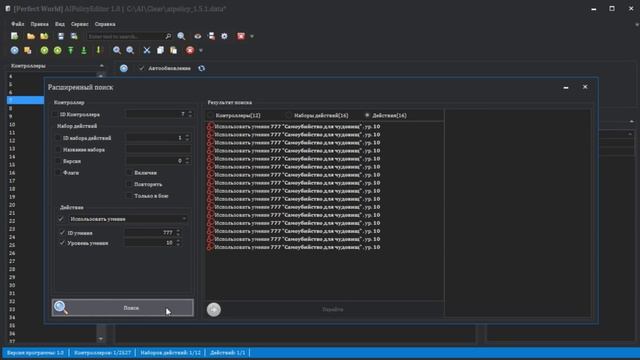Click the Уровень умения spinner arrows

click(178, 243)
